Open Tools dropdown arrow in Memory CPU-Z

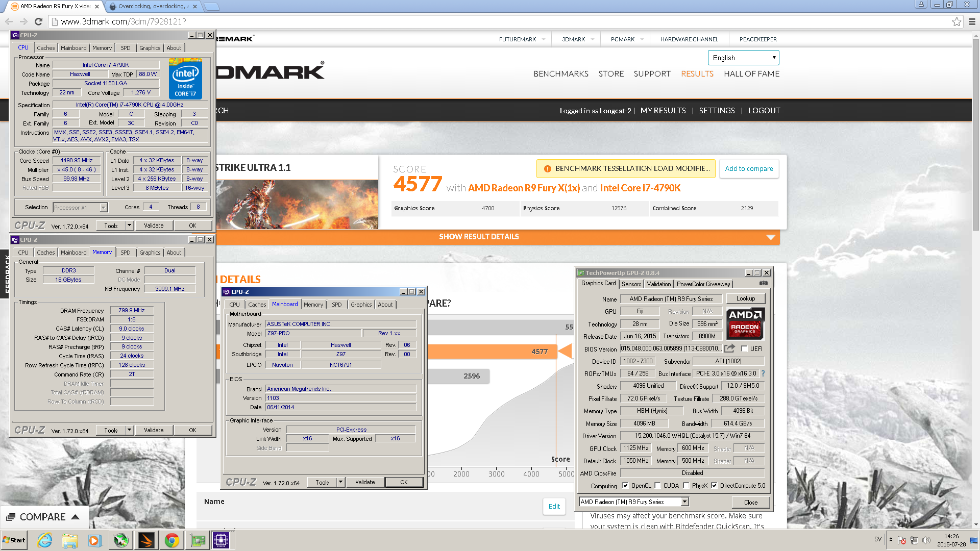[129, 430]
